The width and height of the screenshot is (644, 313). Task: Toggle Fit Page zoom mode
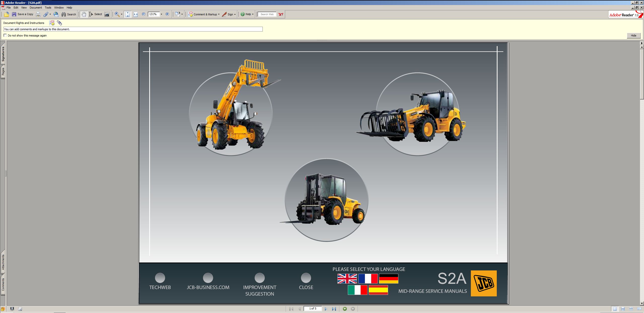pos(128,14)
